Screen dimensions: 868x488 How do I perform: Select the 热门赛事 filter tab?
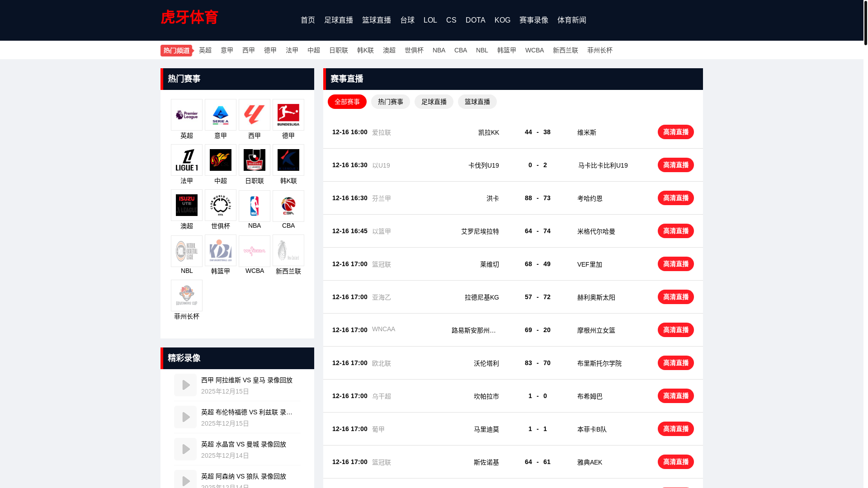coord(391,102)
